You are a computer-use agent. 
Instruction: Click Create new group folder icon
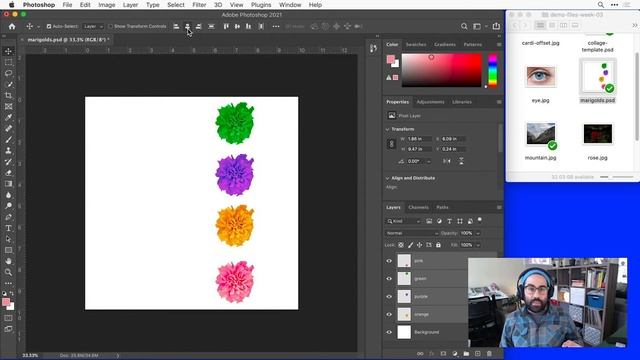466,353
